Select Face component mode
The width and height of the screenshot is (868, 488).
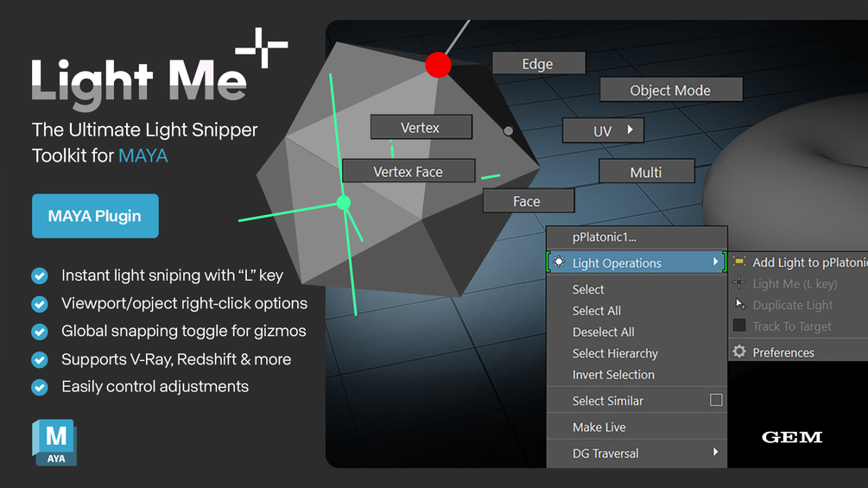[528, 201]
